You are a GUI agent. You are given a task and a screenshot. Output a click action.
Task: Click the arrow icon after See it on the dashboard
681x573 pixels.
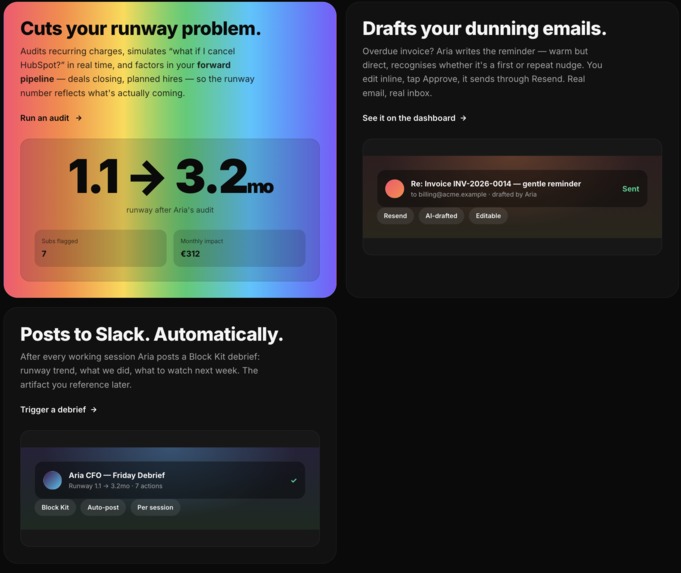click(463, 118)
